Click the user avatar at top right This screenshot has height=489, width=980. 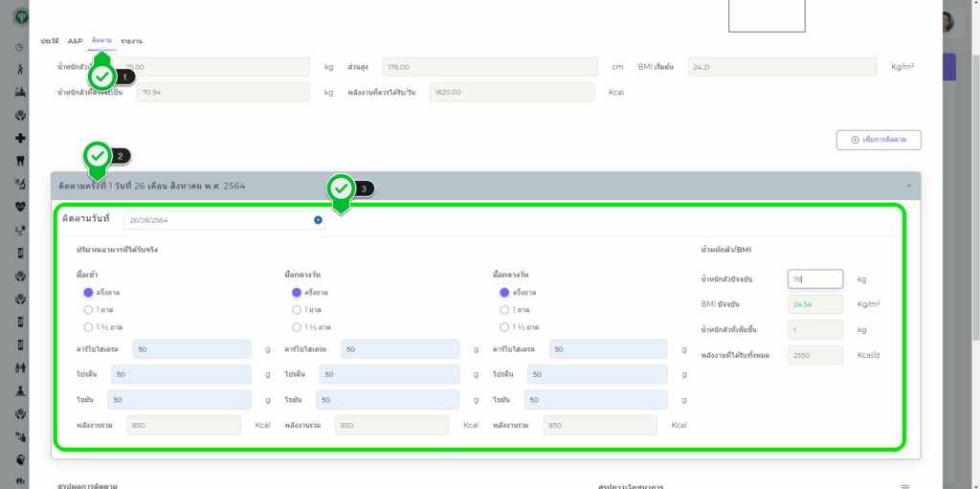point(947,22)
